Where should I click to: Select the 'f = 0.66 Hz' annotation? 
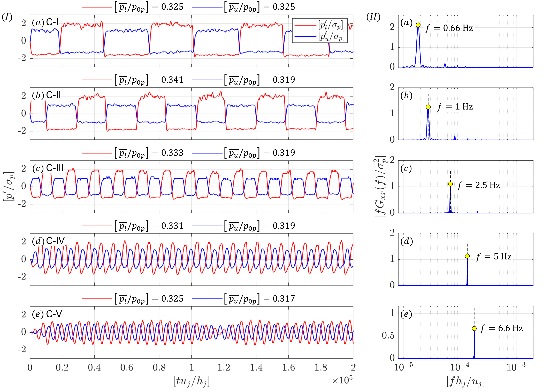click(x=449, y=28)
